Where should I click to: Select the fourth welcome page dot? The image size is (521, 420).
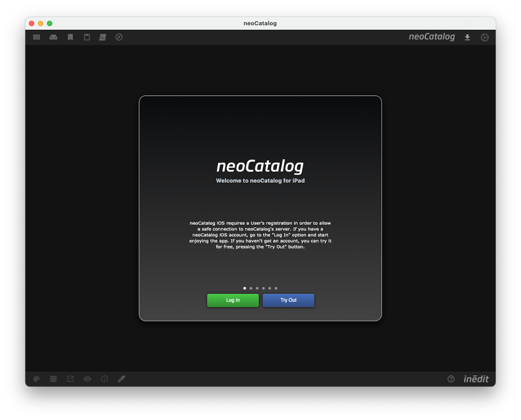[263, 288]
